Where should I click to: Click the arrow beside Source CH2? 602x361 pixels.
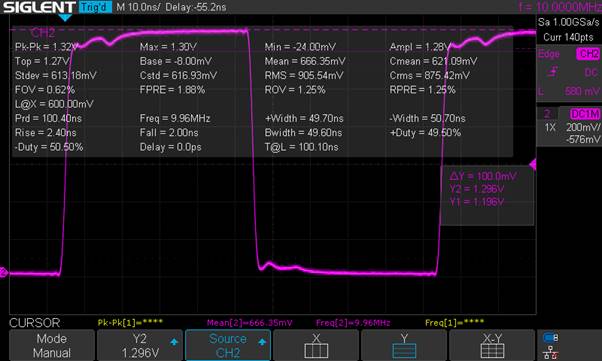[x=262, y=342]
